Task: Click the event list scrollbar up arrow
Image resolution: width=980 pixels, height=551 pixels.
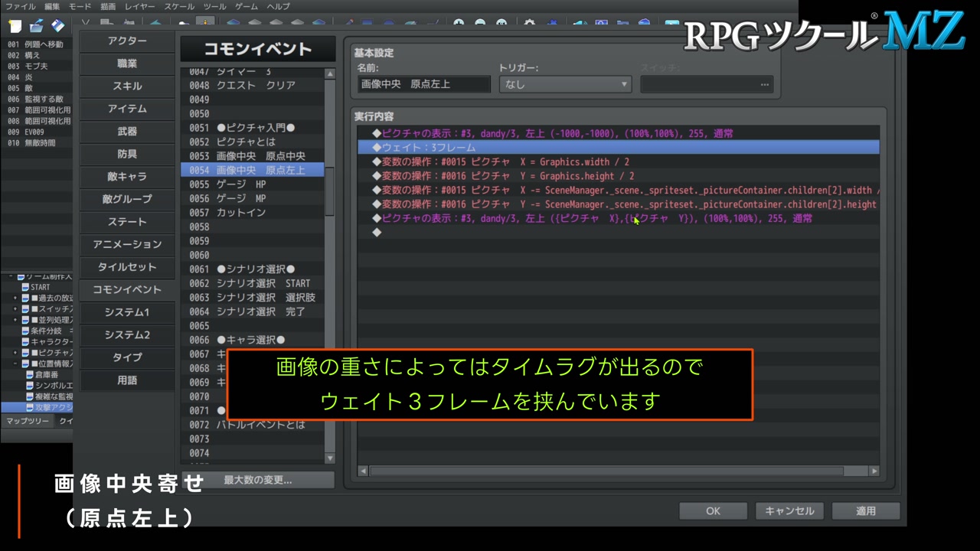Action: (x=330, y=74)
